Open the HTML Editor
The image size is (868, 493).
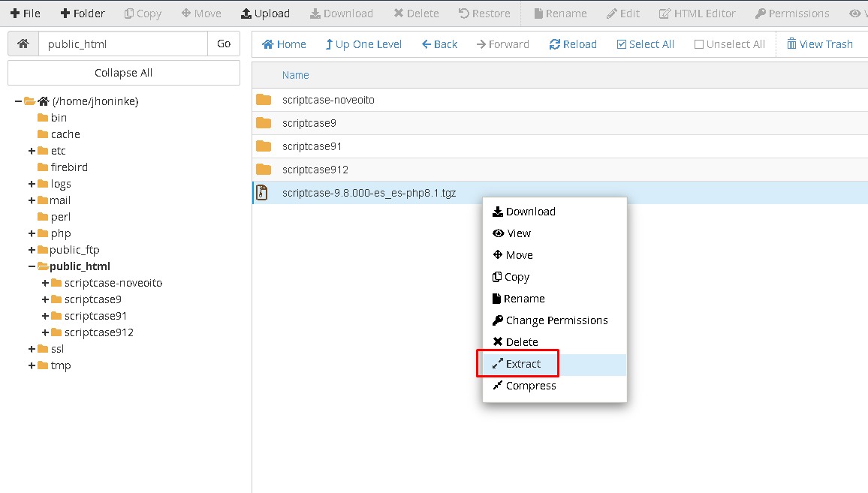click(698, 14)
